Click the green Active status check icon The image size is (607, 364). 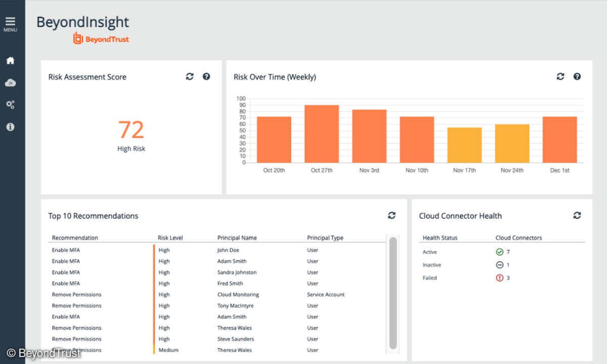[x=500, y=252]
